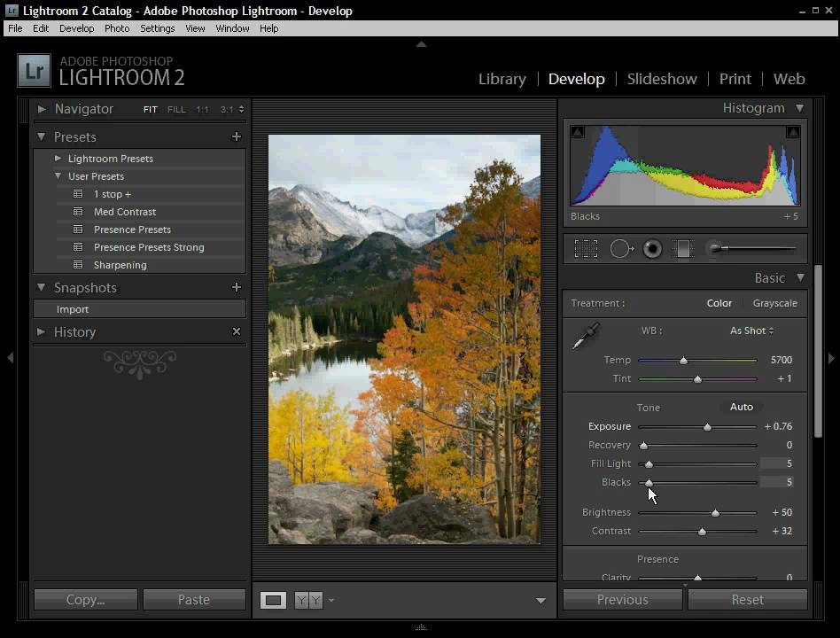This screenshot has width=840, height=638.
Task: Select the Crop Overlay tool
Action: point(586,249)
